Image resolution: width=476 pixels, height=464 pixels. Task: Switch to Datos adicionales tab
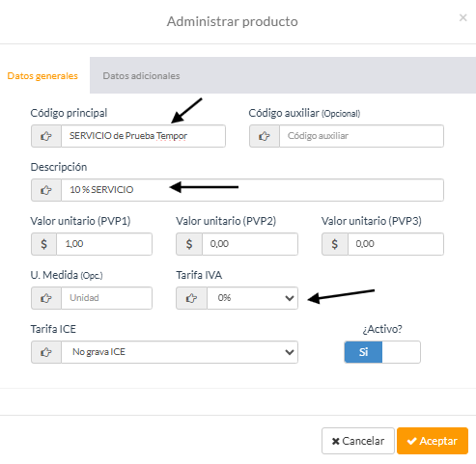[141, 76]
